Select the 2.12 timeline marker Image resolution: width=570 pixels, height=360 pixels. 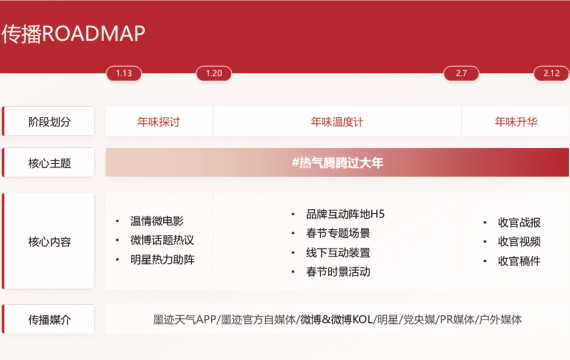click(x=551, y=73)
